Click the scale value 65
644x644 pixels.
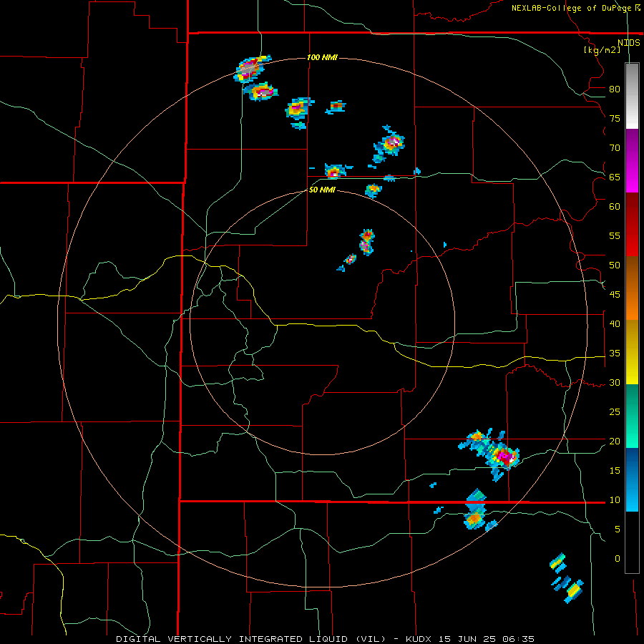point(615,177)
